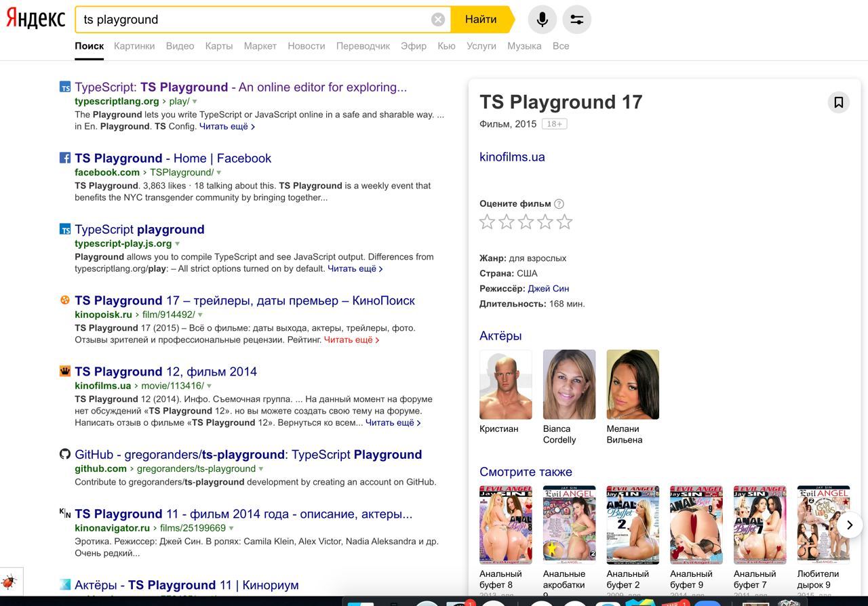Rate the film three stars
Screen dimensions: 868x606
(x=526, y=222)
